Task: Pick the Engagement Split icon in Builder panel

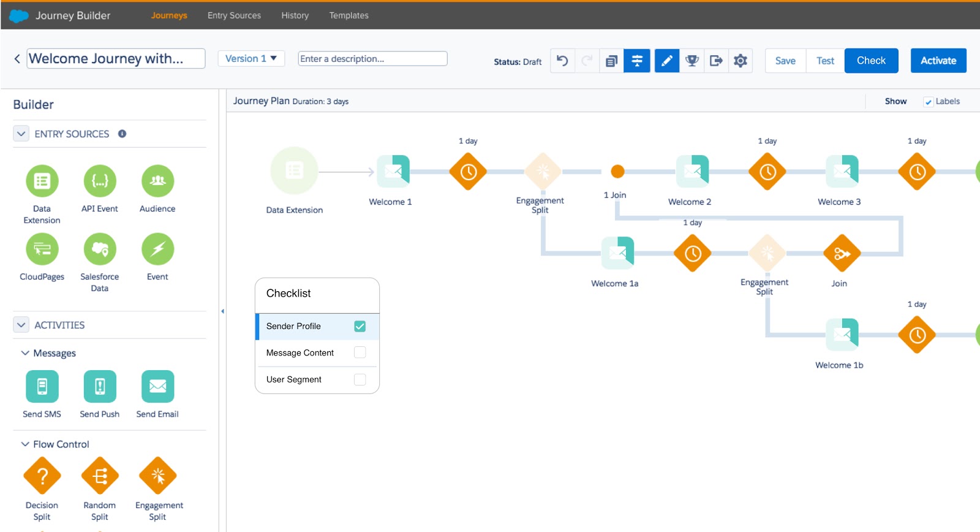Action: click(157, 476)
